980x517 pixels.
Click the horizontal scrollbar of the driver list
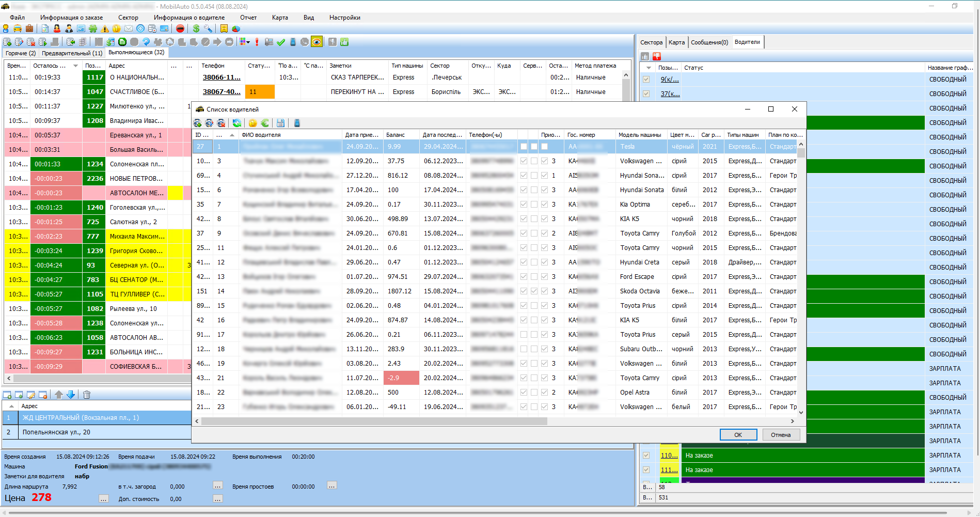pyautogui.click(x=374, y=421)
